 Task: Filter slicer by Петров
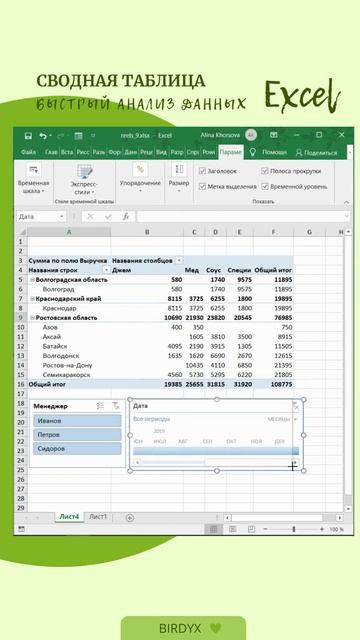tap(77, 435)
